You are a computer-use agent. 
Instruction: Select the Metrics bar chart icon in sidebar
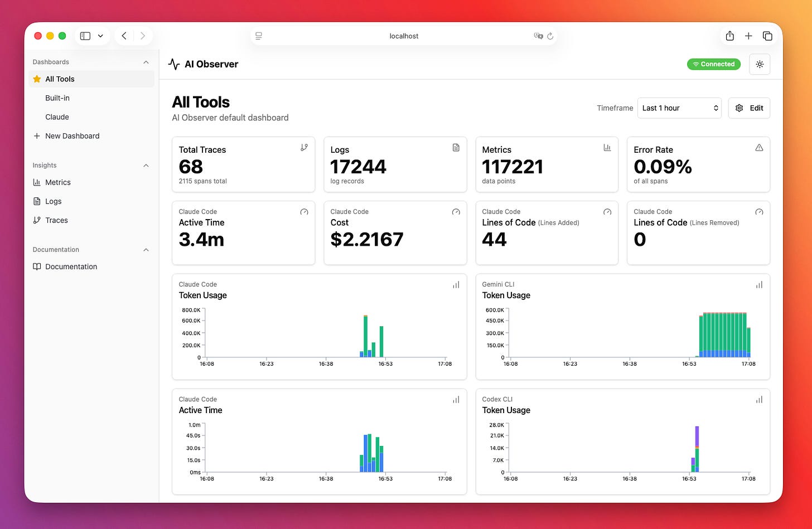click(37, 182)
